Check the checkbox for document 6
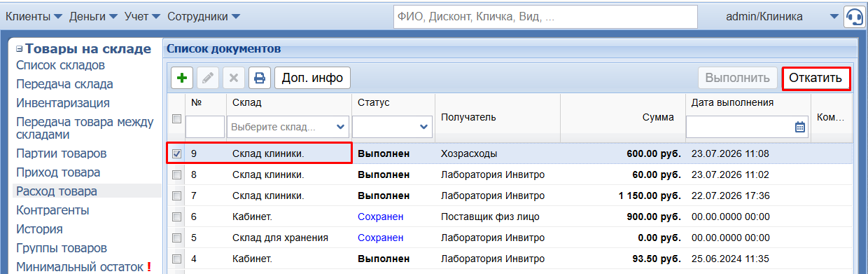The height and width of the screenshot is (274, 868). [x=177, y=217]
